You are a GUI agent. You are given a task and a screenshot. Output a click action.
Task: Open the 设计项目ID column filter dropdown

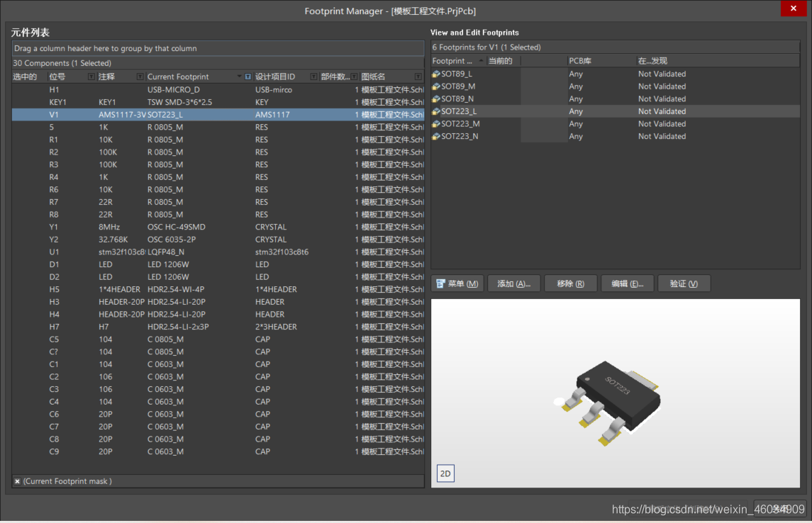313,77
